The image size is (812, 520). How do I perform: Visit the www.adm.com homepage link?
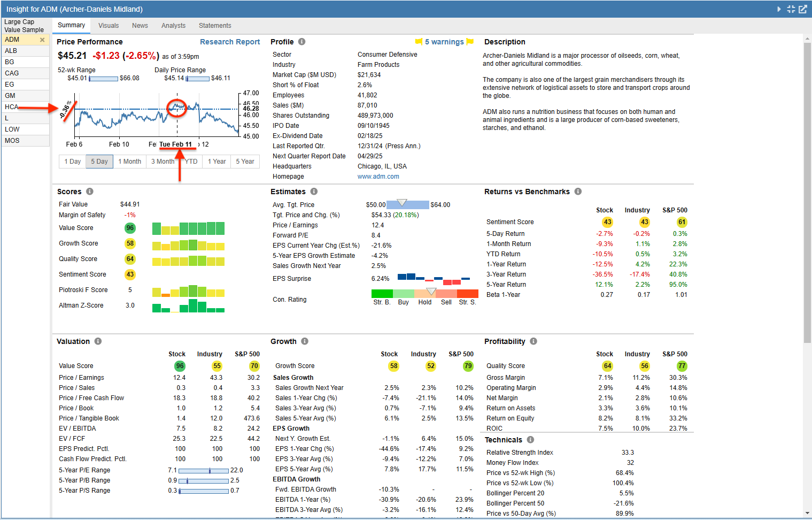[378, 177]
